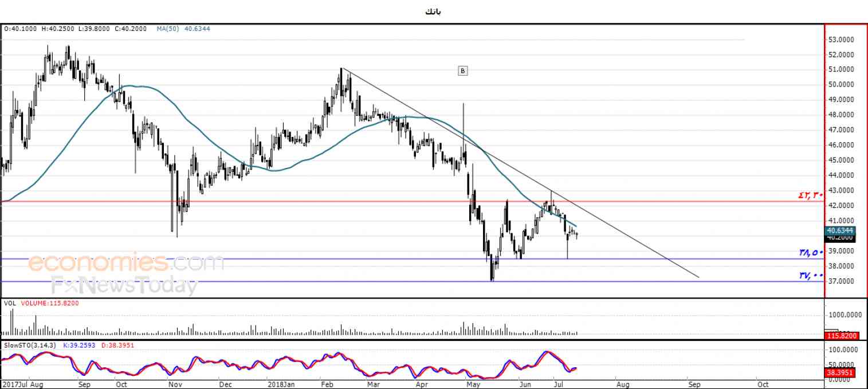Image resolution: width=868 pixels, height=389 pixels.
Task: Click the boxed B marker on the chart
Action: [x=463, y=70]
